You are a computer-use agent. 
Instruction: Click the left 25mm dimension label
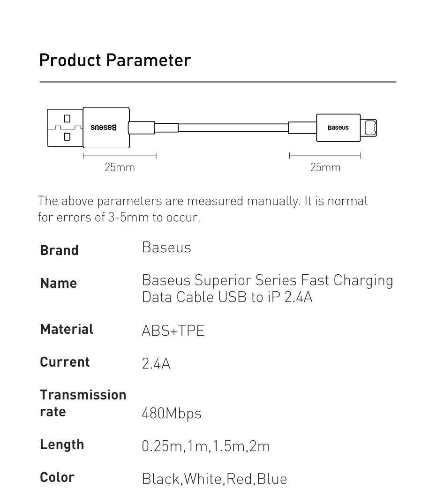pyautogui.click(x=120, y=167)
